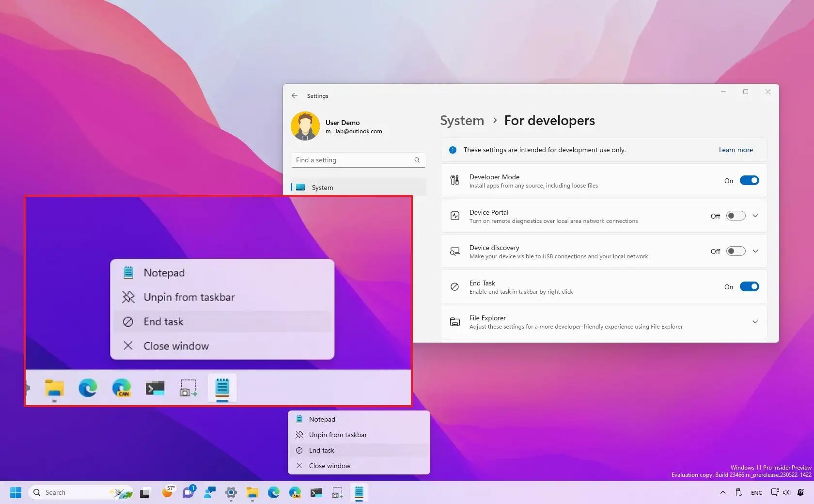
Task: Open the Windows Start menu
Action: pyautogui.click(x=16, y=492)
